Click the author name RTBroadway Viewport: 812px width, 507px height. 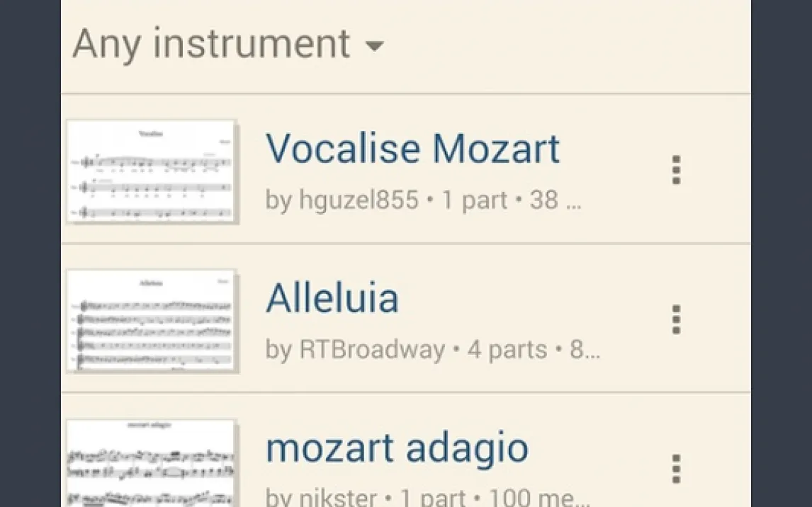click(x=372, y=349)
